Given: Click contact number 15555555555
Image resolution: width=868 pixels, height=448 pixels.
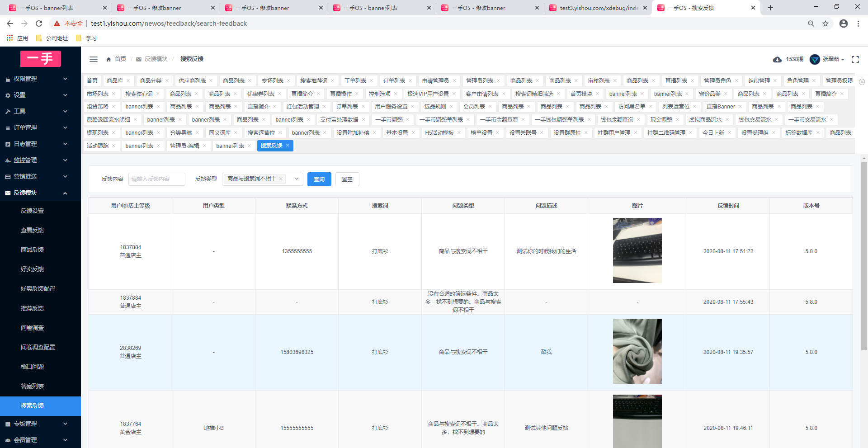Looking at the screenshot, I should click(297, 428).
